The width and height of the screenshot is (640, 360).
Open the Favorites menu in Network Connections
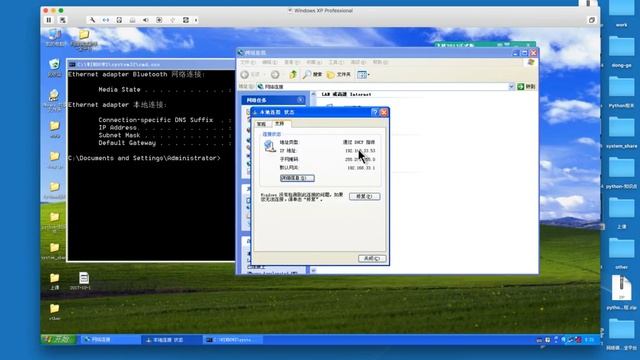314,62
